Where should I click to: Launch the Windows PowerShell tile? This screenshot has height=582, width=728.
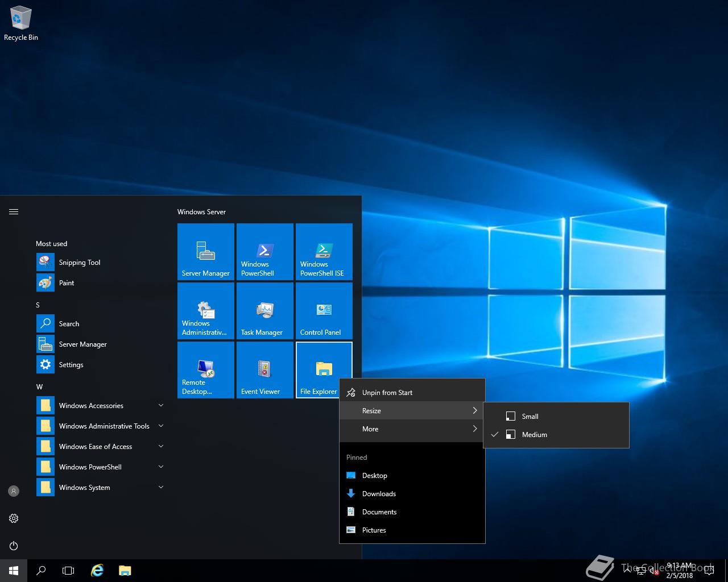265,252
